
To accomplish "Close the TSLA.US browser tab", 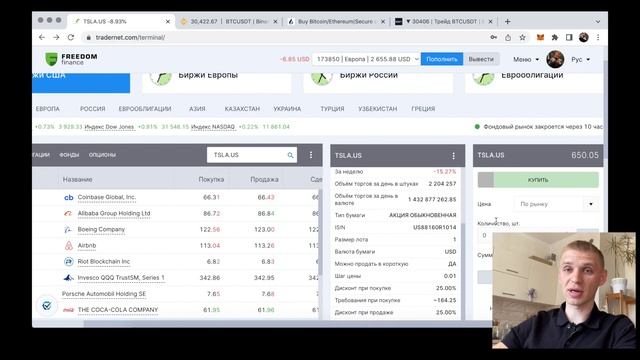I will pyautogui.click(x=168, y=21).
